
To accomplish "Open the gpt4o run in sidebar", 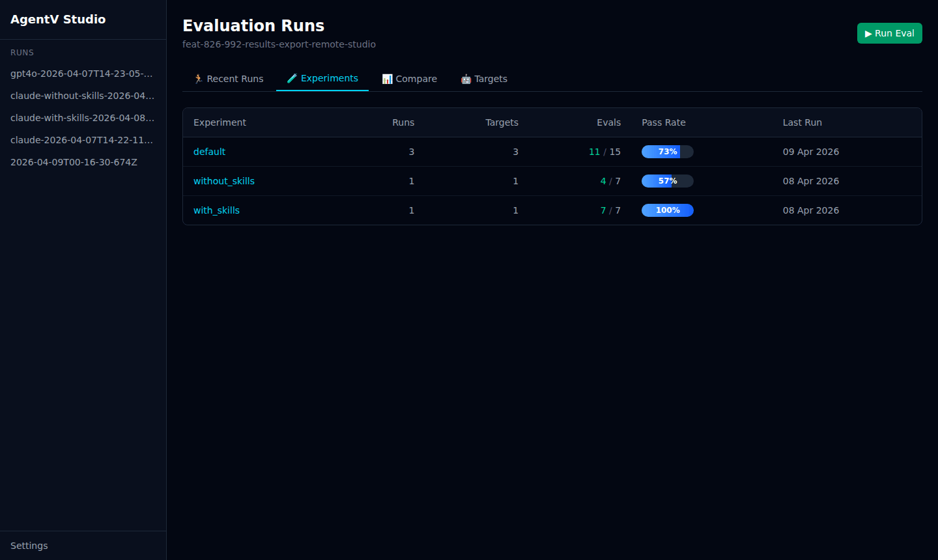I will coord(81,74).
